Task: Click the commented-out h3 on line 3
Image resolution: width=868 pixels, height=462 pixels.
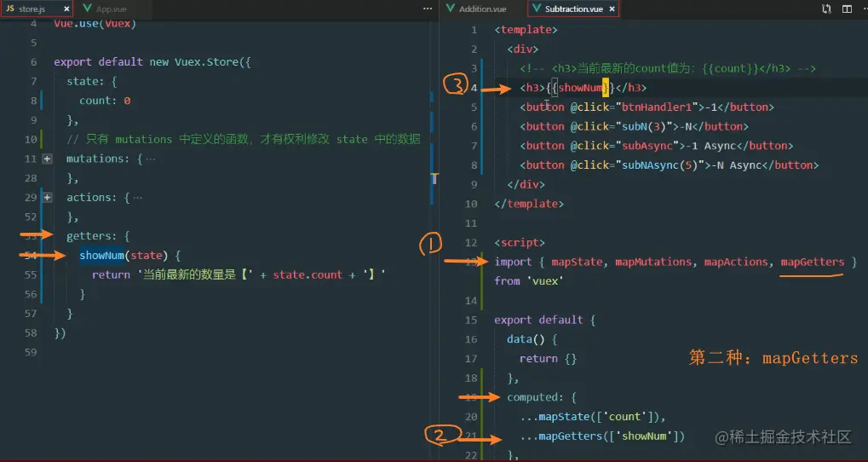Action: click(668, 68)
